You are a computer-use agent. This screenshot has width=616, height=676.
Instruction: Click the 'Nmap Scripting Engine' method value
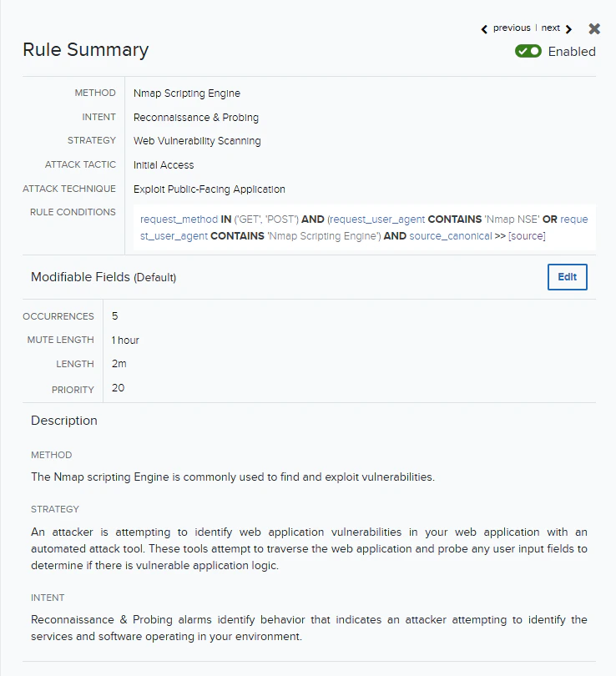[187, 93]
